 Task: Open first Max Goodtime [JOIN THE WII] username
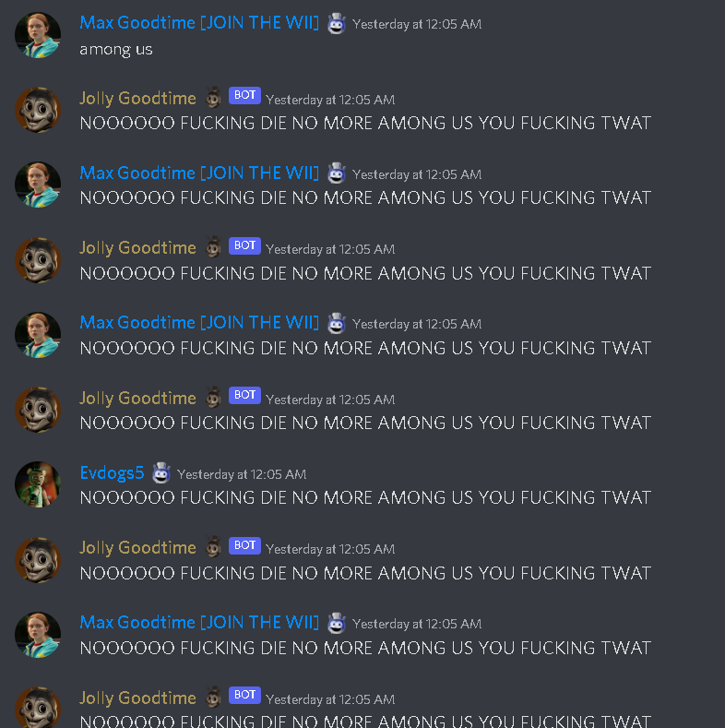(199, 23)
